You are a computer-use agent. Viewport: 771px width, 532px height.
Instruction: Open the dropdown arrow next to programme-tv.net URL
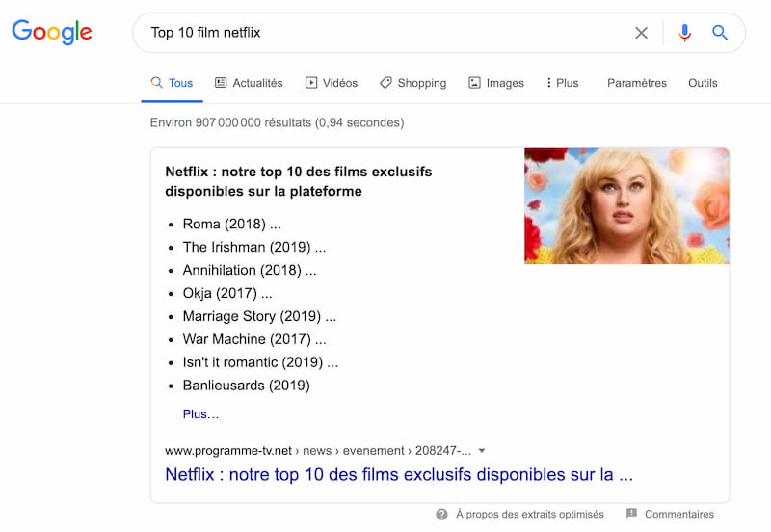482,451
